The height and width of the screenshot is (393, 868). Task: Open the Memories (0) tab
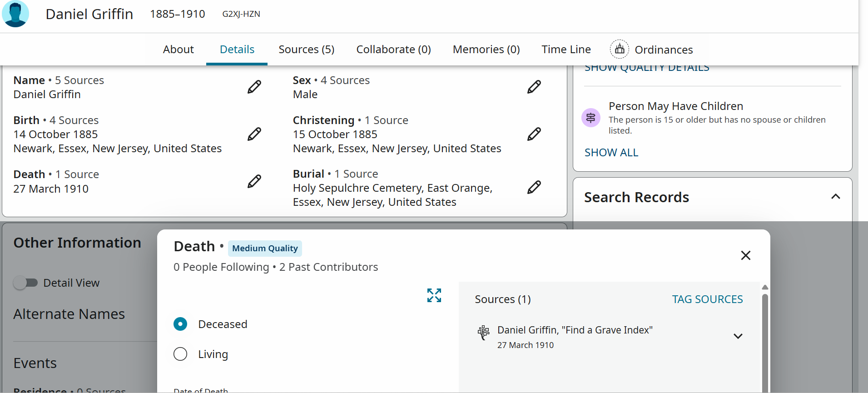(486, 49)
